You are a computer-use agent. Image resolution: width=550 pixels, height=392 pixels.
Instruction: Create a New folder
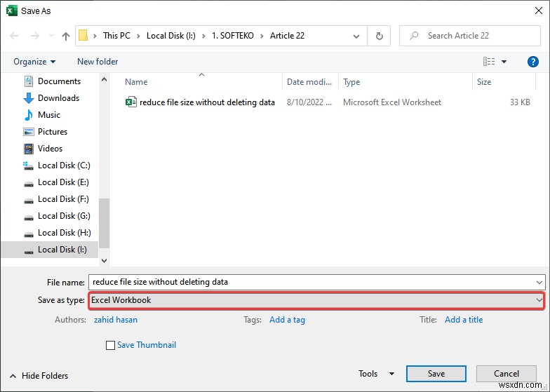point(98,62)
